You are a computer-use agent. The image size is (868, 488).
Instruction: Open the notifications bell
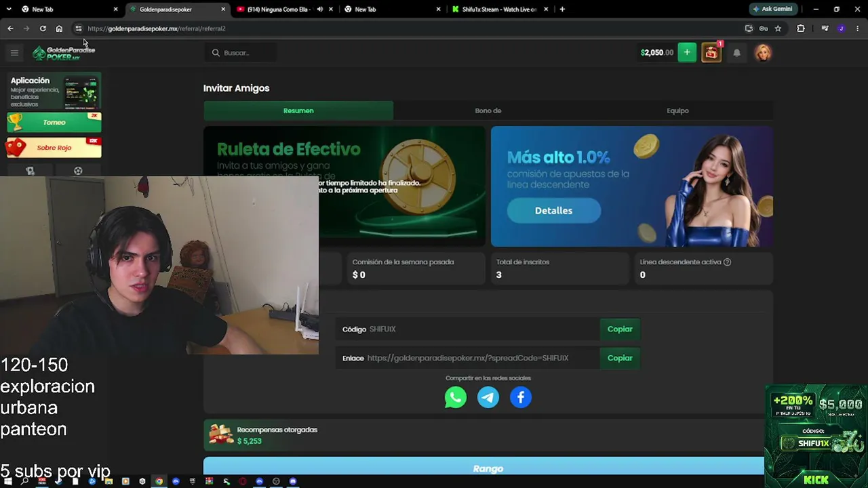coord(736,53)
